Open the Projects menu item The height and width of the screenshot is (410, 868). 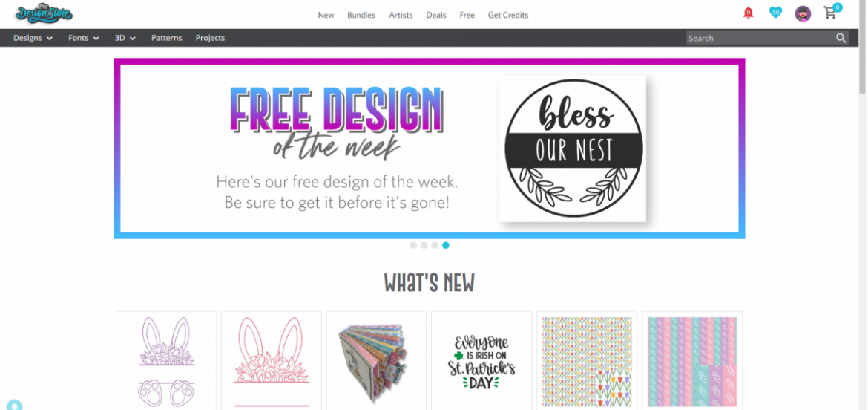210,38
